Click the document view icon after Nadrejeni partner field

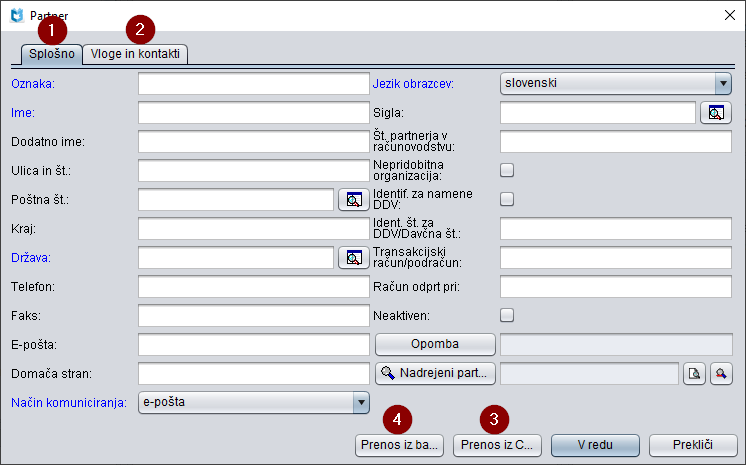tap(694, 374)
